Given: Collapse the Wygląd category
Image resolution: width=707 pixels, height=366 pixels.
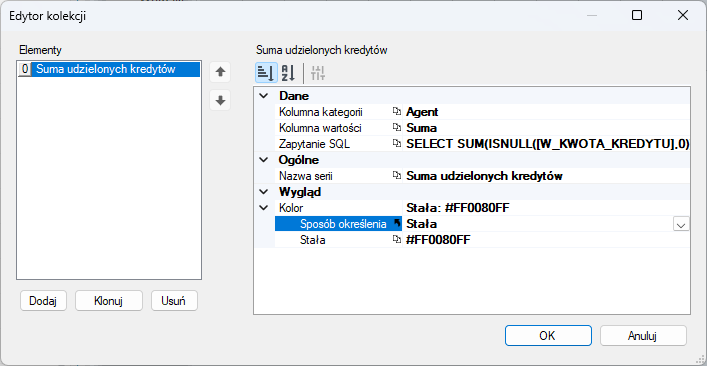Looking at the screenshot, I should pyautogui.click(x=264, y=192).
